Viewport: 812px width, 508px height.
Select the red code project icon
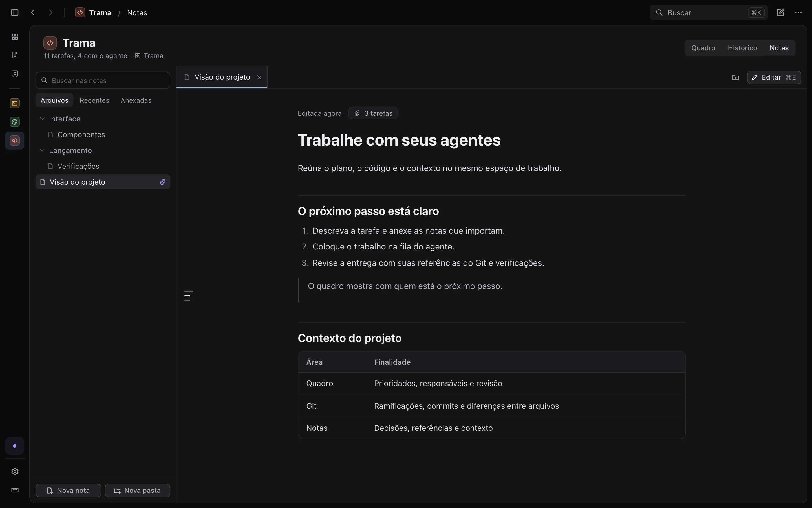pyautogui.click(x=14, y=141)
